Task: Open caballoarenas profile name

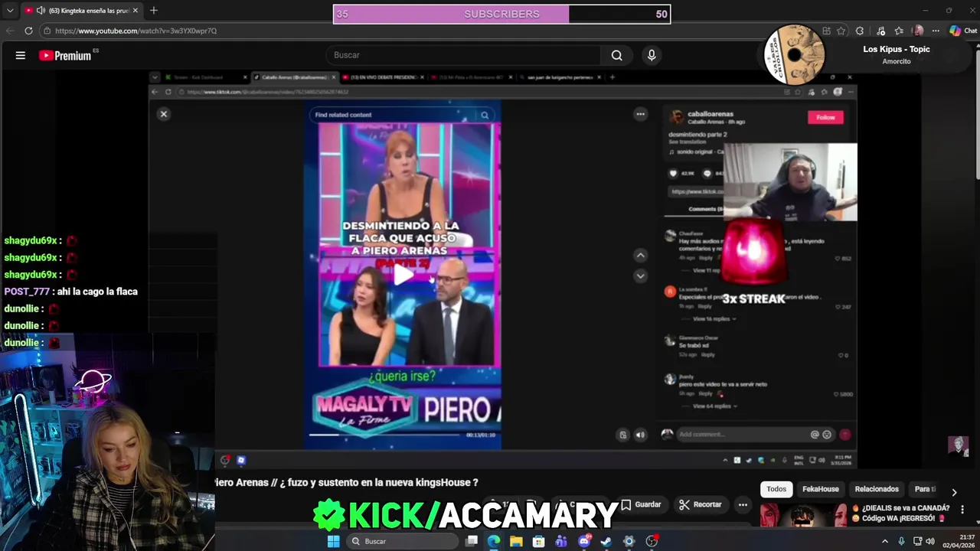Action: click(710, 114)
